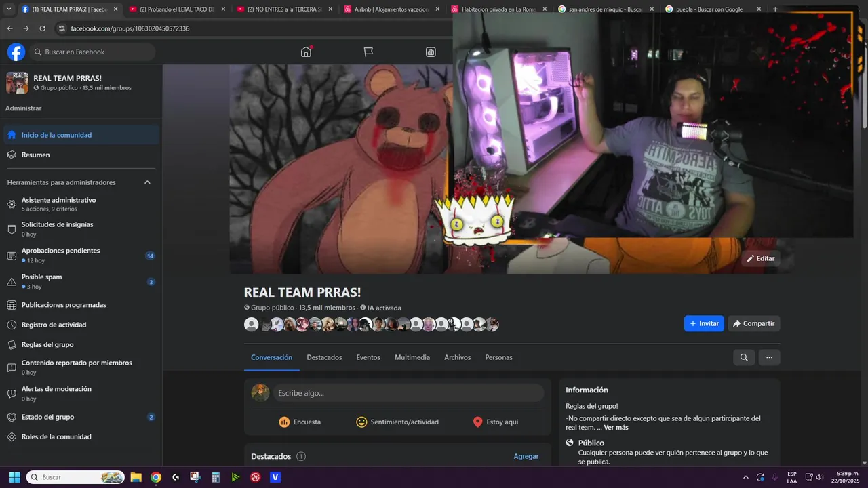Viewport: 868px width, 488px height.
Task: Switch to the Multimedia tab
Action: point(412,357)
